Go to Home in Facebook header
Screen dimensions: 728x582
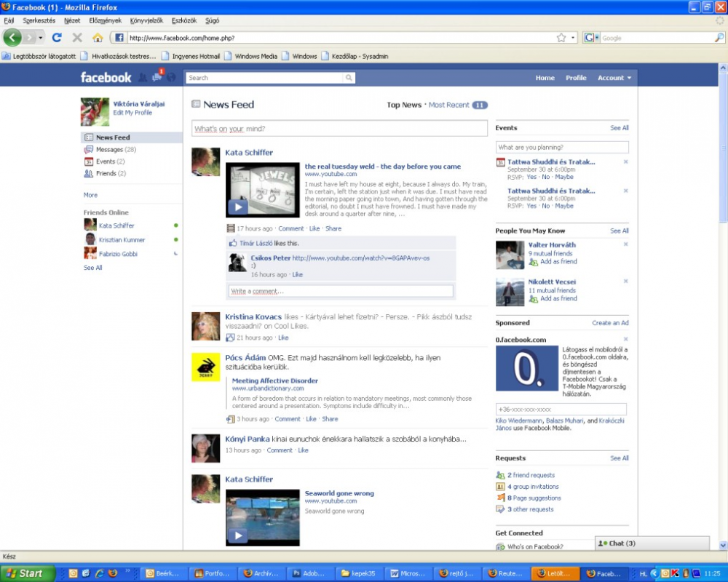click(545, 78)
